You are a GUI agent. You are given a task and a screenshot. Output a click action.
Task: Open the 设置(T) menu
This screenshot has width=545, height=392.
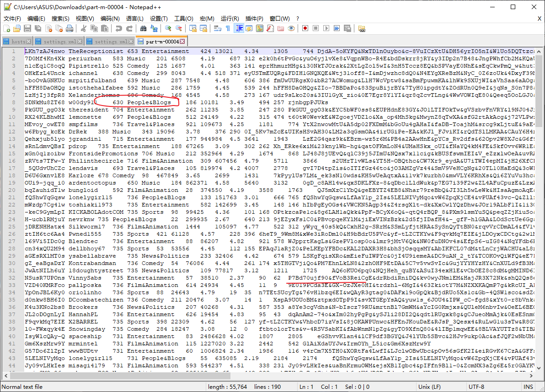click(x=159, y=18)
